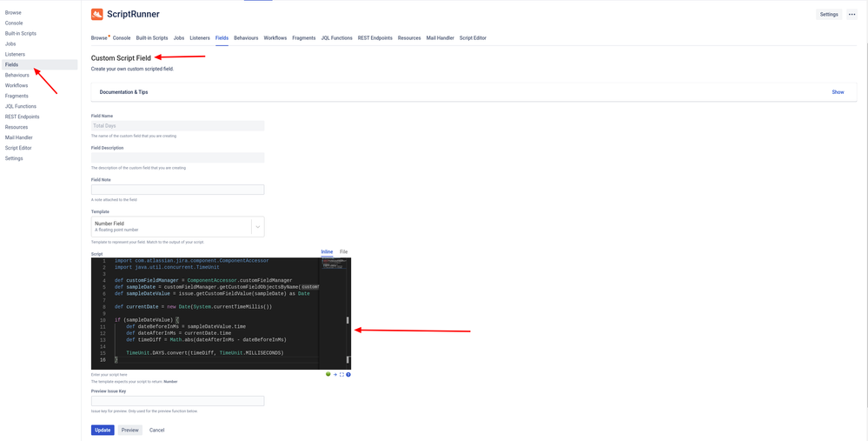Open the Behaviours tab in top navigation
The image size is (868, 441).
pyautogui.click(x=247, y=38)
